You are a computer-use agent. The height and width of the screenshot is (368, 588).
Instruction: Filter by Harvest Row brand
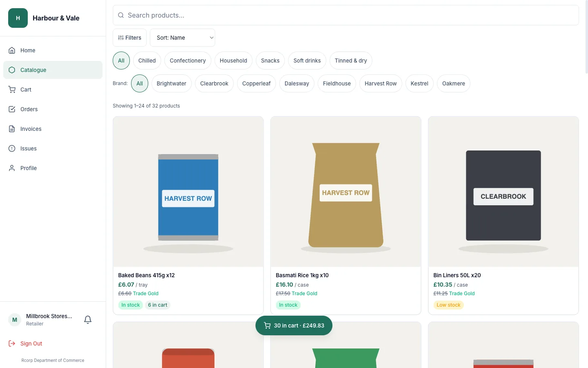381,83
